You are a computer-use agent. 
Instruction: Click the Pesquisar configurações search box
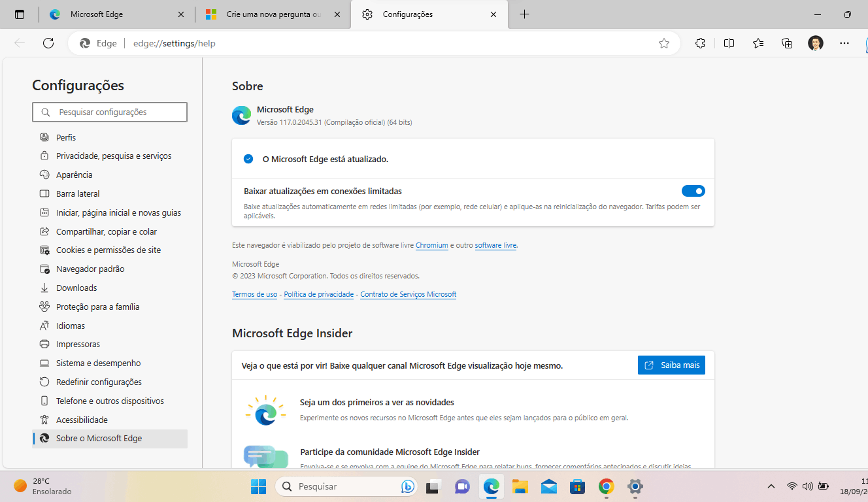pos(110,112)
